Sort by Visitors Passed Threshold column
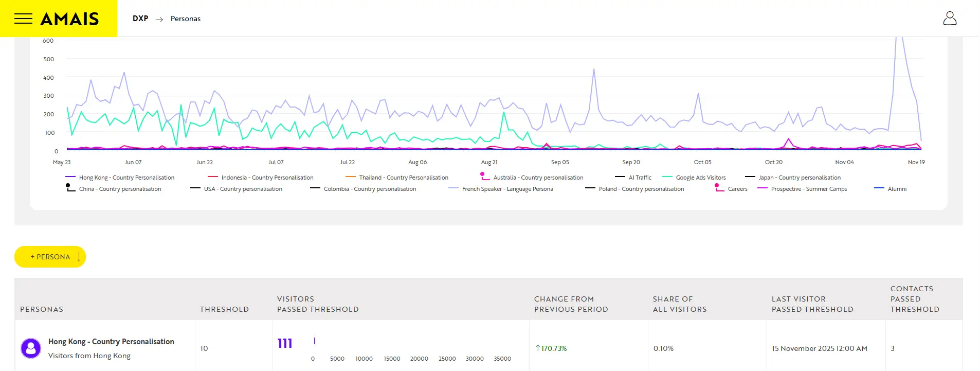The height and width of the screenshot is (371, 980). point(318,304)
